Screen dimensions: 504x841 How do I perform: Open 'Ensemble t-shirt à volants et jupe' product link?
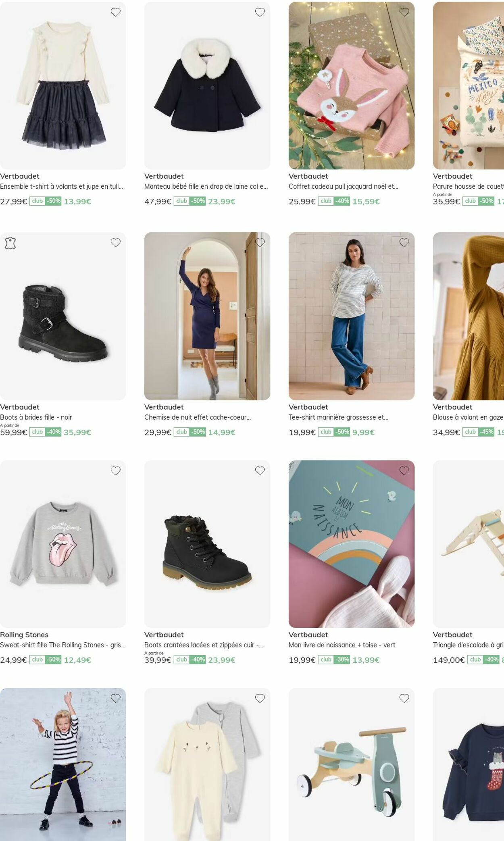62,186
